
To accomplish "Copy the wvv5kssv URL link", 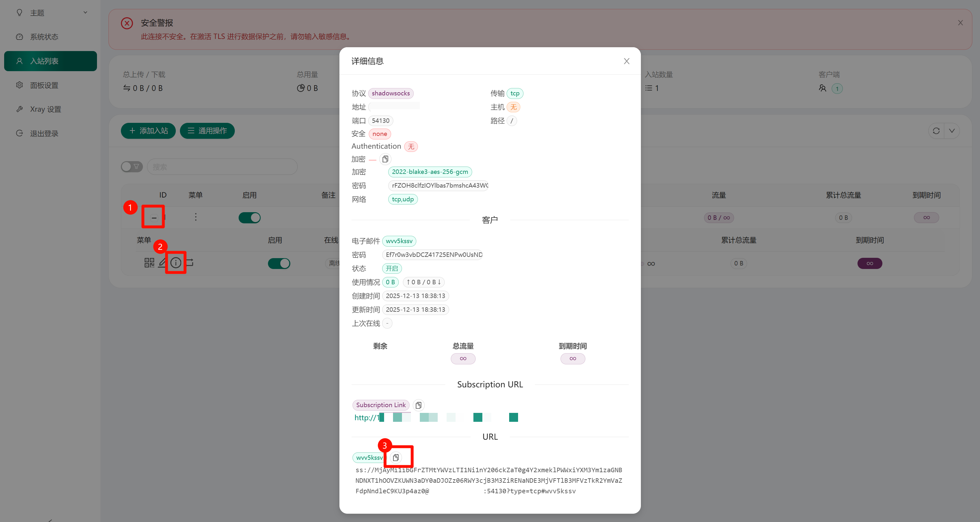I will 396,457.
